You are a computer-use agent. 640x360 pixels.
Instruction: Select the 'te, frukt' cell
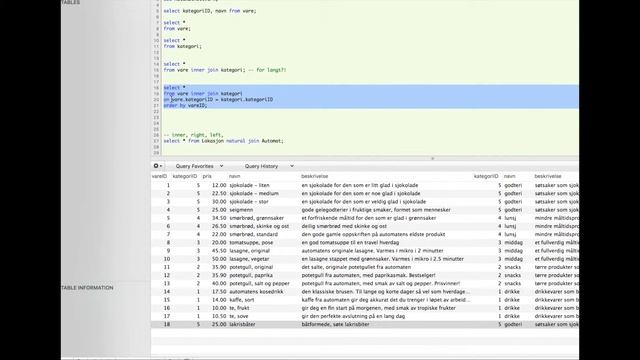click(239, 308)
